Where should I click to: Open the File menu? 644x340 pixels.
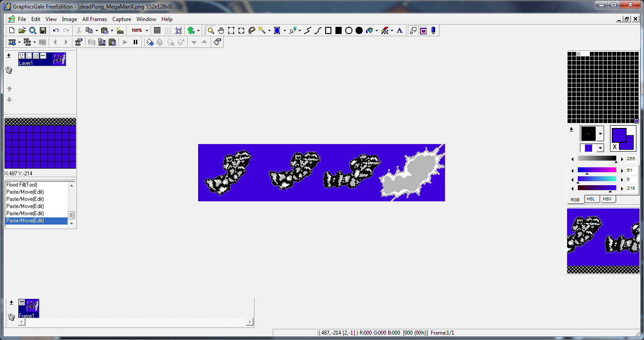(x=22, y=19)
